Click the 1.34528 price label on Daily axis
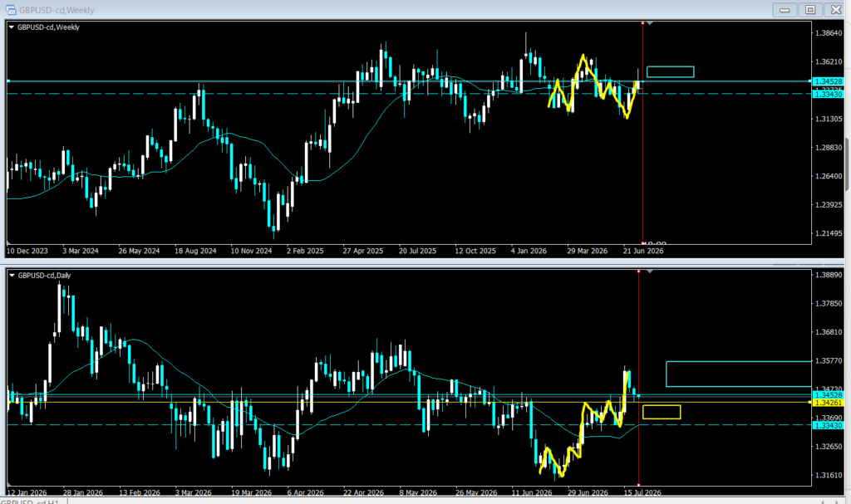851x504 pixels. point(829,395)
